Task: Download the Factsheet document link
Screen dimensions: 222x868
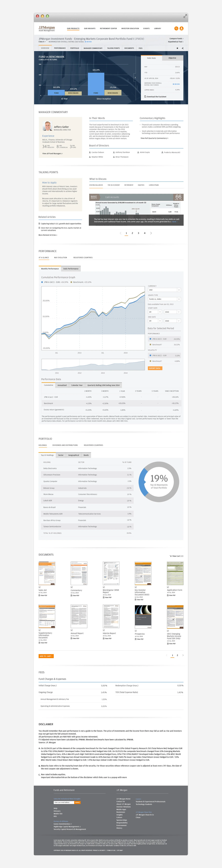Action: (155, 97)
